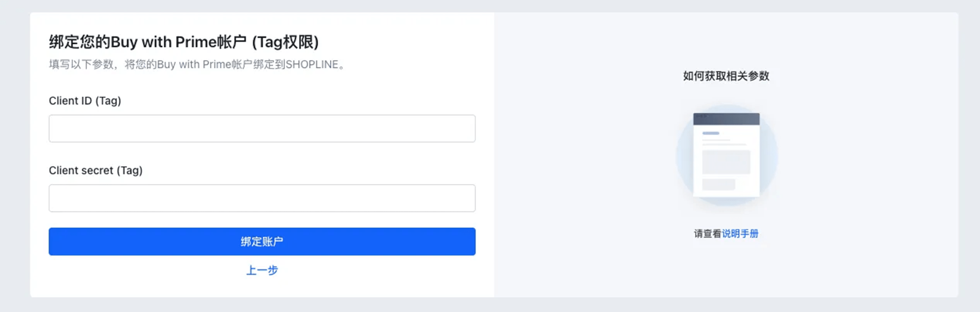
Task: Click the "Client secret (Tag)" field label
Action: pos(95,170)
